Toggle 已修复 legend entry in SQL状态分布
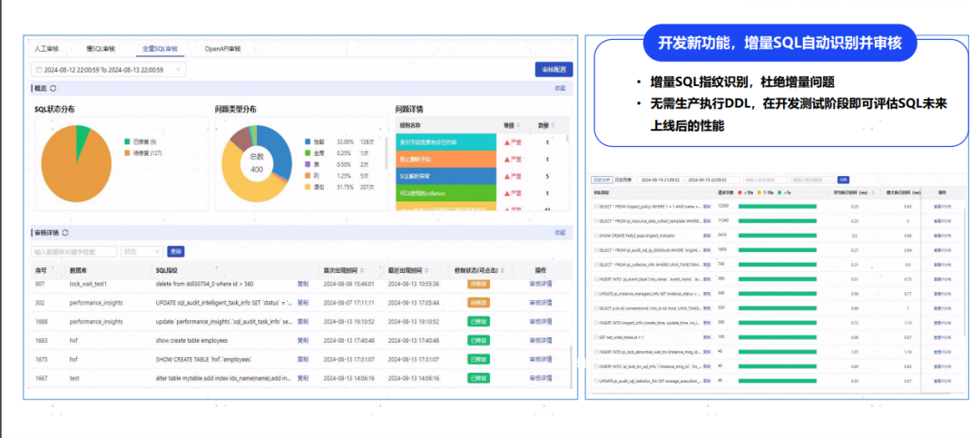Screen dimensions: 980x438 (140, 141)
